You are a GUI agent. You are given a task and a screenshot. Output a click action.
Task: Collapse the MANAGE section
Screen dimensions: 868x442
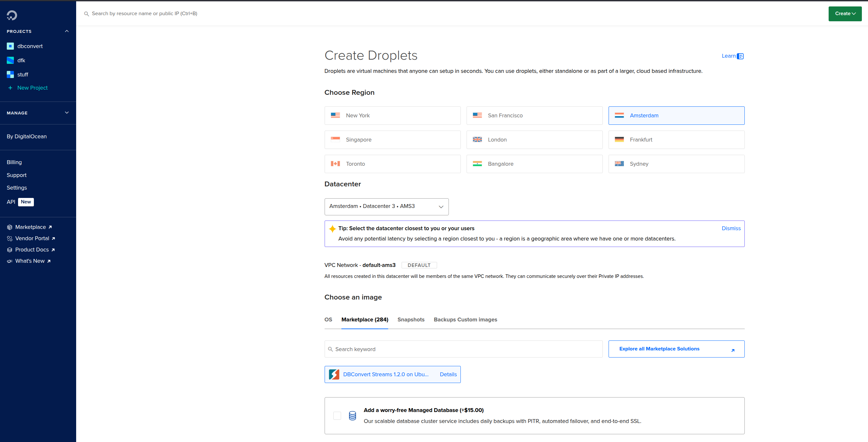click(66, 113)
